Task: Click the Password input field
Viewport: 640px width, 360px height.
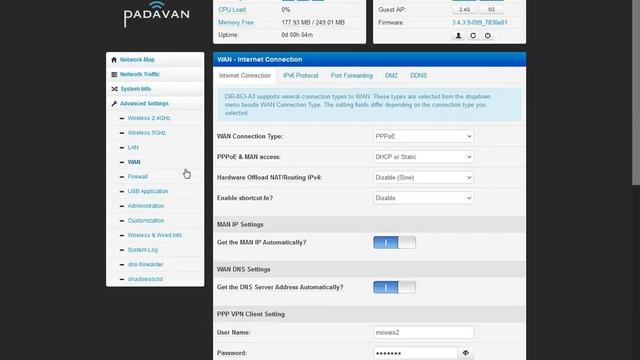Action: (416, 353)
